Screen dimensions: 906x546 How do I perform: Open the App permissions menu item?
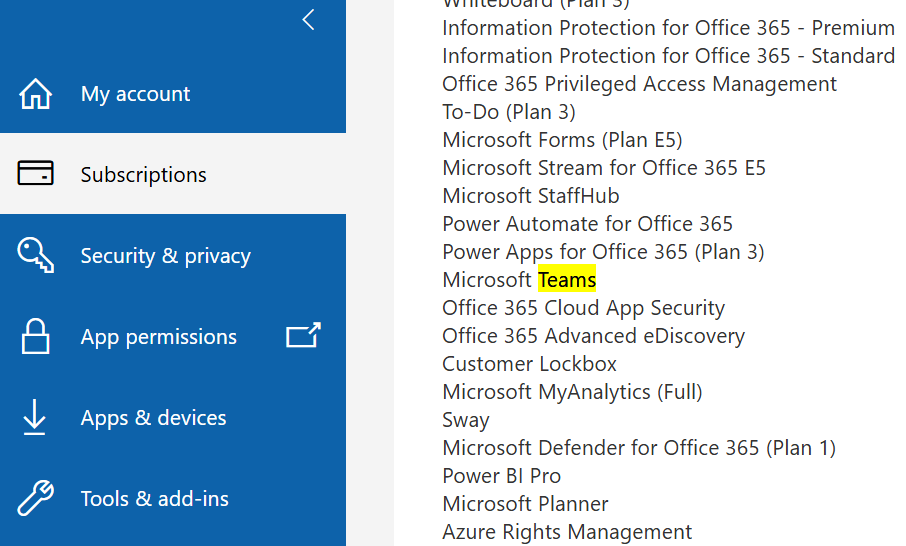coord(159,337)
